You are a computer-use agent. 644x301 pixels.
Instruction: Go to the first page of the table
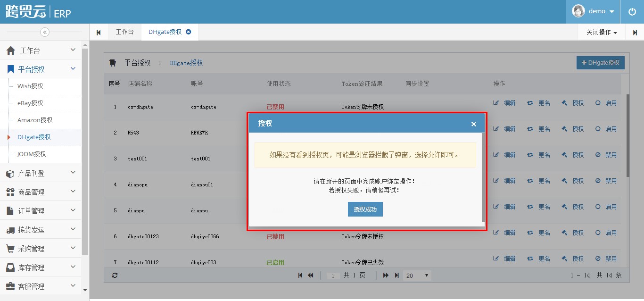pyautogui.click(x=300, y=275)
